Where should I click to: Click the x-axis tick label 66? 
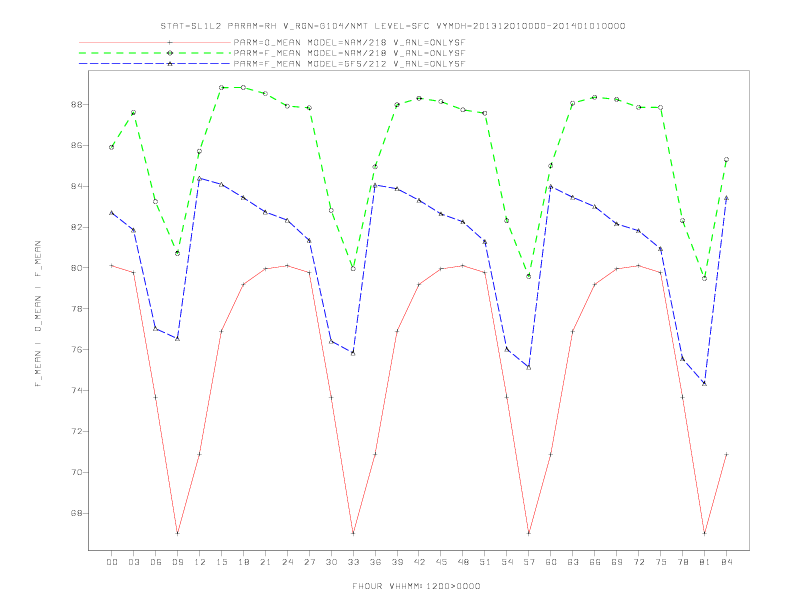(x=595, y=562)
